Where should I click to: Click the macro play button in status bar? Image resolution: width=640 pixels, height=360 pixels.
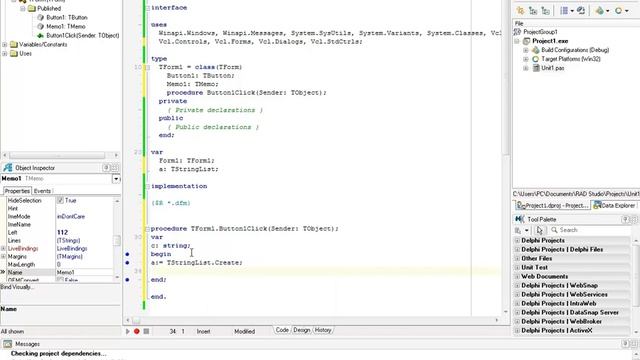(x=127, y=331)
